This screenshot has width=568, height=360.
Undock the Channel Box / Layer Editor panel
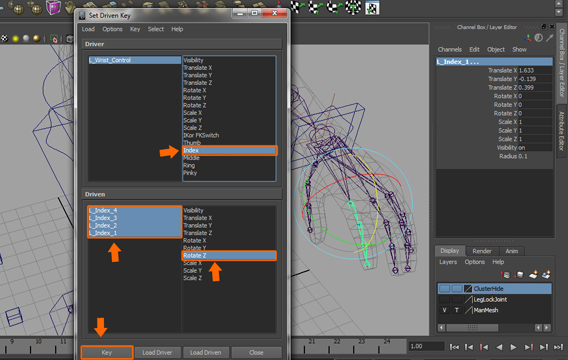[x=544, y=27]
